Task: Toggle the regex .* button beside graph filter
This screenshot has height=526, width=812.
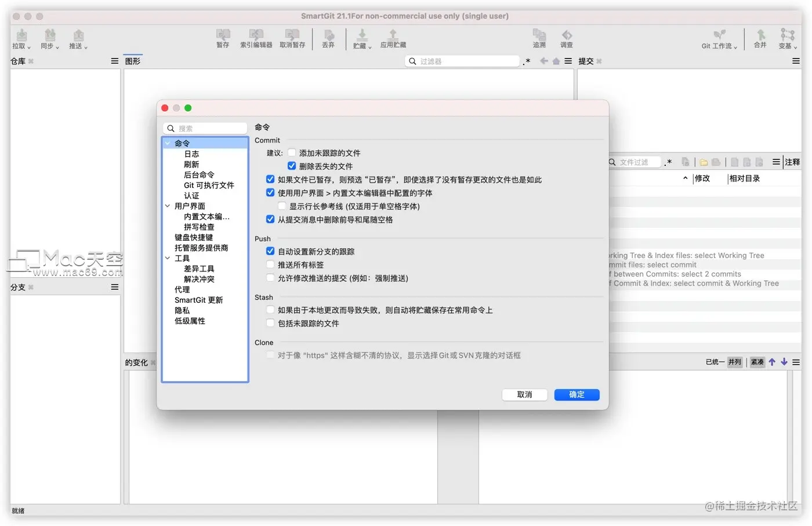Action: point(527,61)
